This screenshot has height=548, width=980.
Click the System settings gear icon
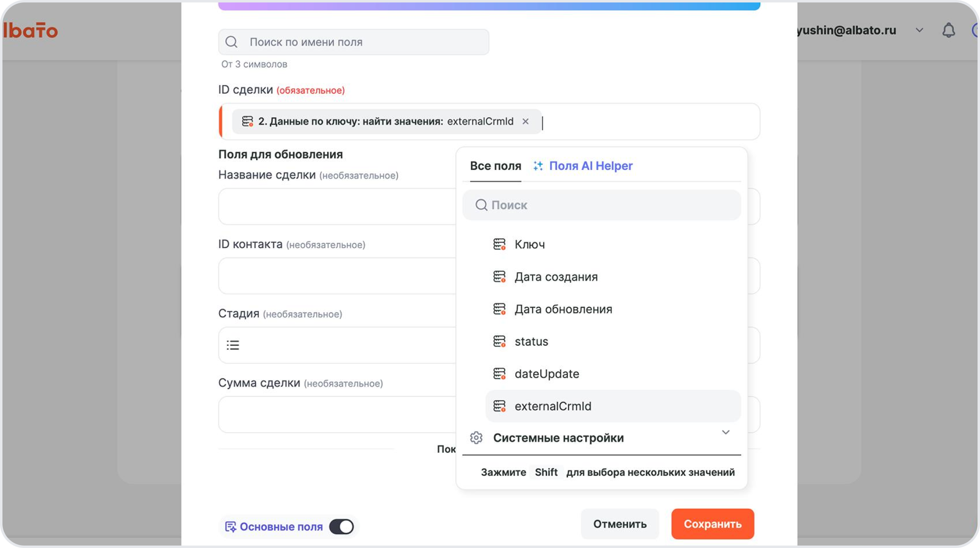(476, 438)
